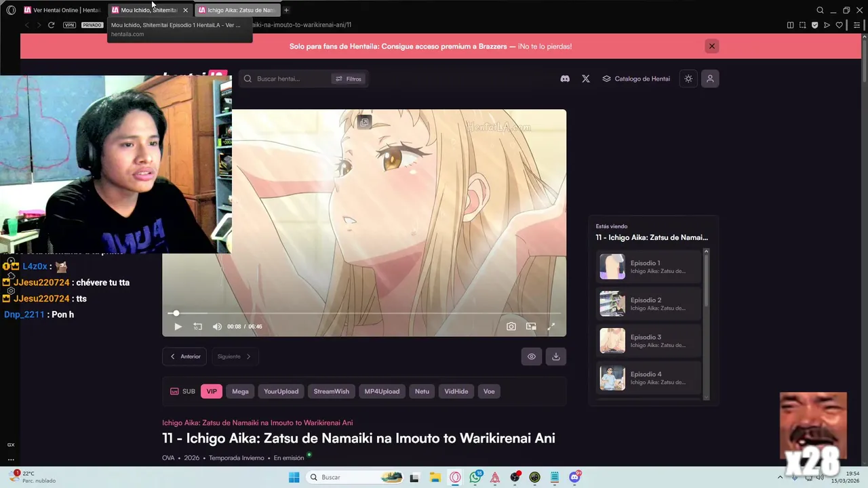This screenshot has height=488, width=868.
Task: Open the user account menu icon
Action: click(710, 79)
